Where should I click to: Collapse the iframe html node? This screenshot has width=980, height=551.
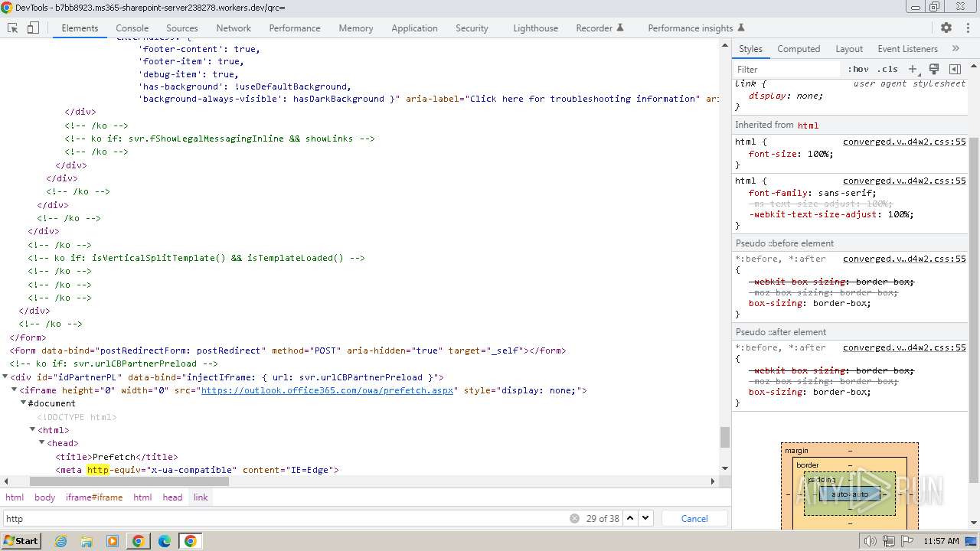click(33, 429)
